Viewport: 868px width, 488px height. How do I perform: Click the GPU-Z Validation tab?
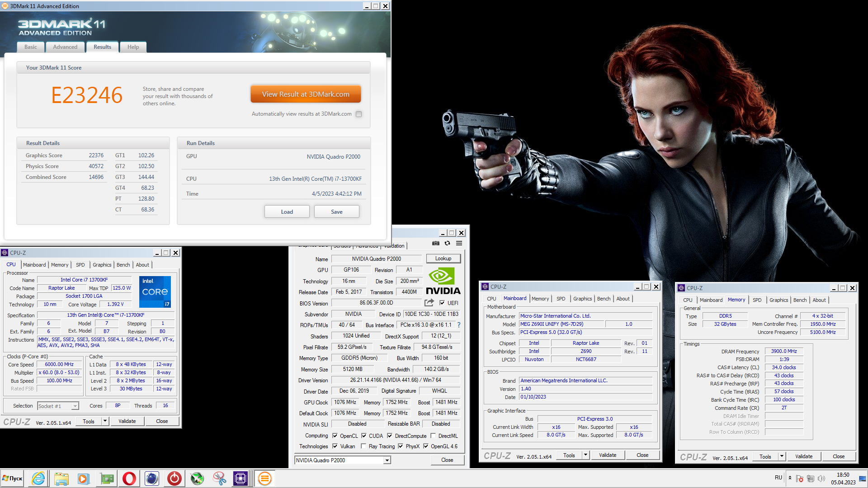394,246
